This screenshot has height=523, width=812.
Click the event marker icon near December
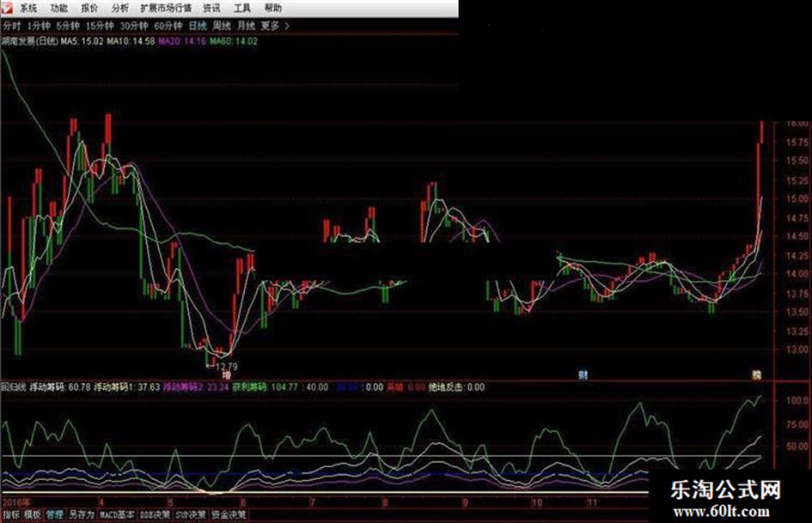point(757,375)
